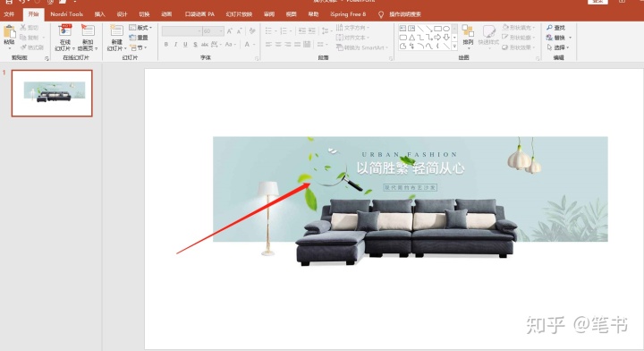644x351 pixels.
Task: Open the text direction (文字方向) dropdown
Action: (x=352, y=28)
